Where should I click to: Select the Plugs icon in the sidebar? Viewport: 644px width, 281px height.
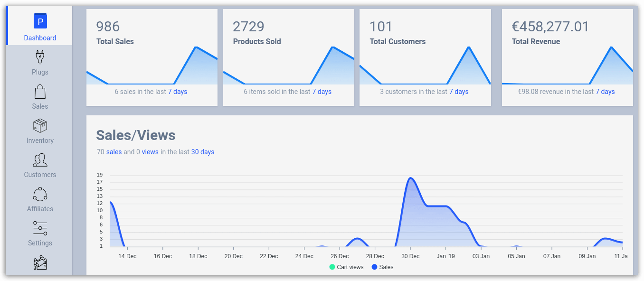coord(40,57)
